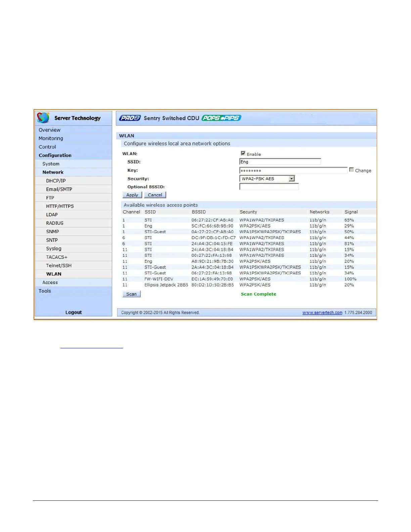Image resolution: width=411 pixels, height=532 pixels.
Task: Go to DHCP/IP settings
Action: pyautogui.click(x=56, y=181)
